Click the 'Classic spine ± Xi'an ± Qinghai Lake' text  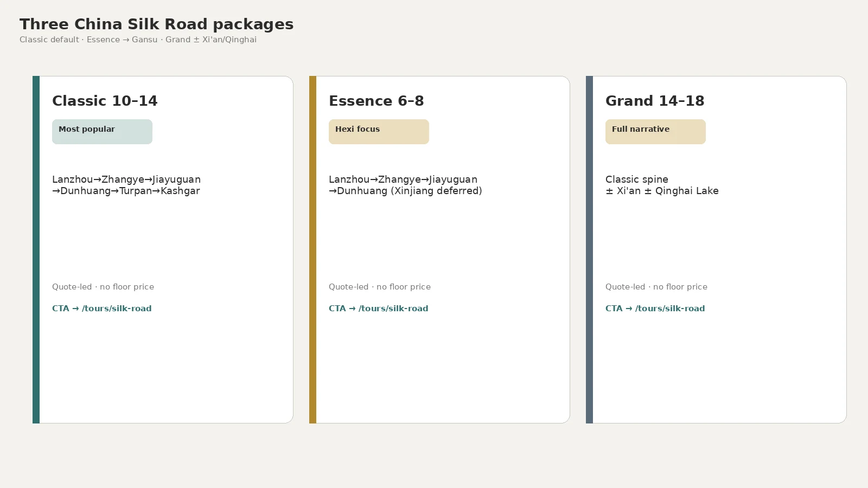662,185
